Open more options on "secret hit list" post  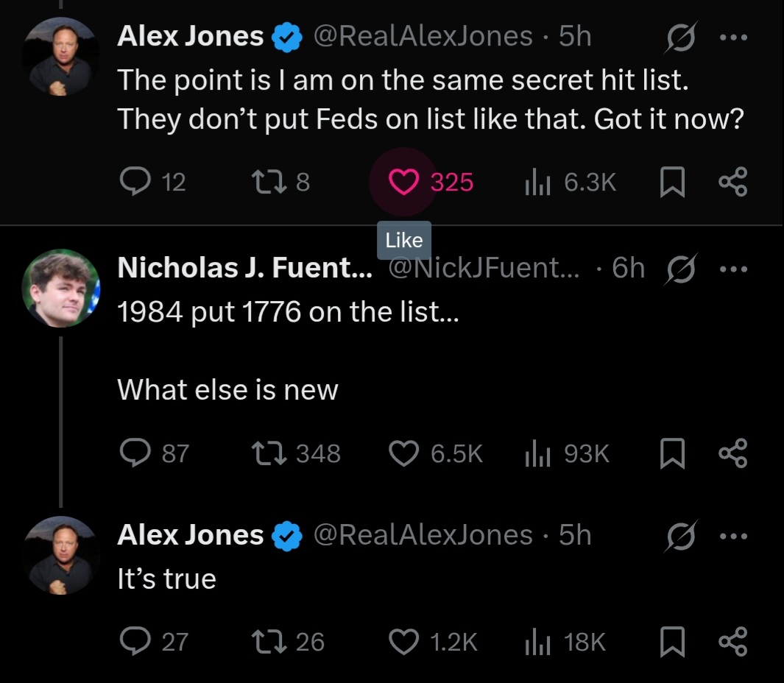click(x=733, y=37)
